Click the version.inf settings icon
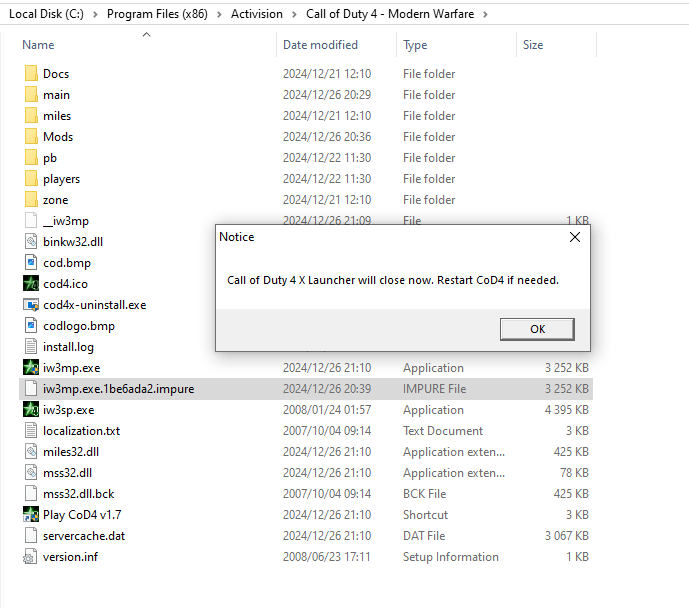689x608 pixels. [x=30, y=557]
